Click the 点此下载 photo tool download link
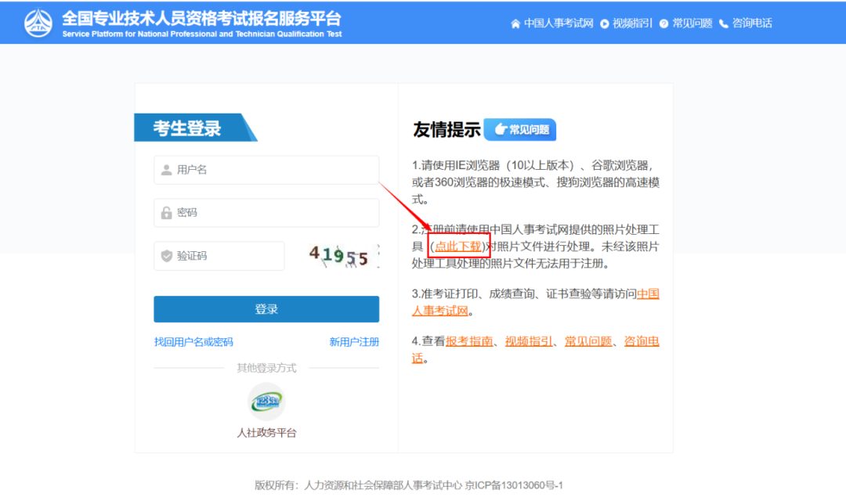This screenshot has width=846, height=504. 457,246
